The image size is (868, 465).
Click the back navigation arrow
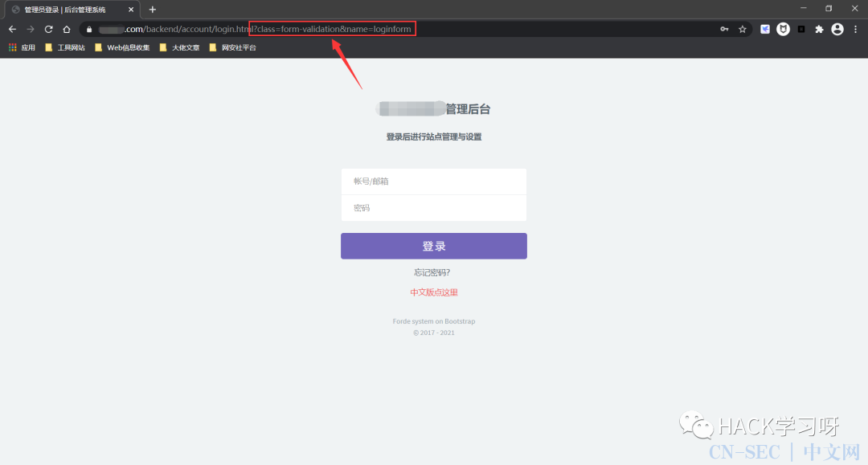click(x=12, y=29)
